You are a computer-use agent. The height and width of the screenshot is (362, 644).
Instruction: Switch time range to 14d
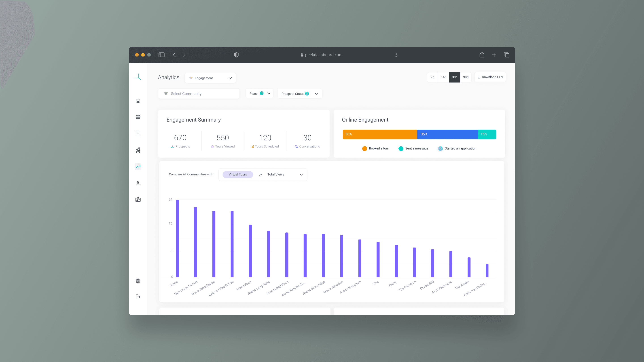point(443,77)
